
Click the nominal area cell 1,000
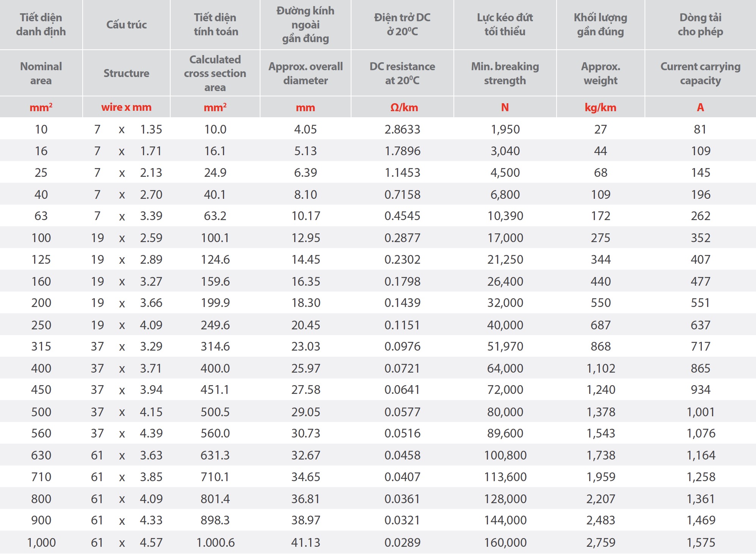click(x=41, y=542)
